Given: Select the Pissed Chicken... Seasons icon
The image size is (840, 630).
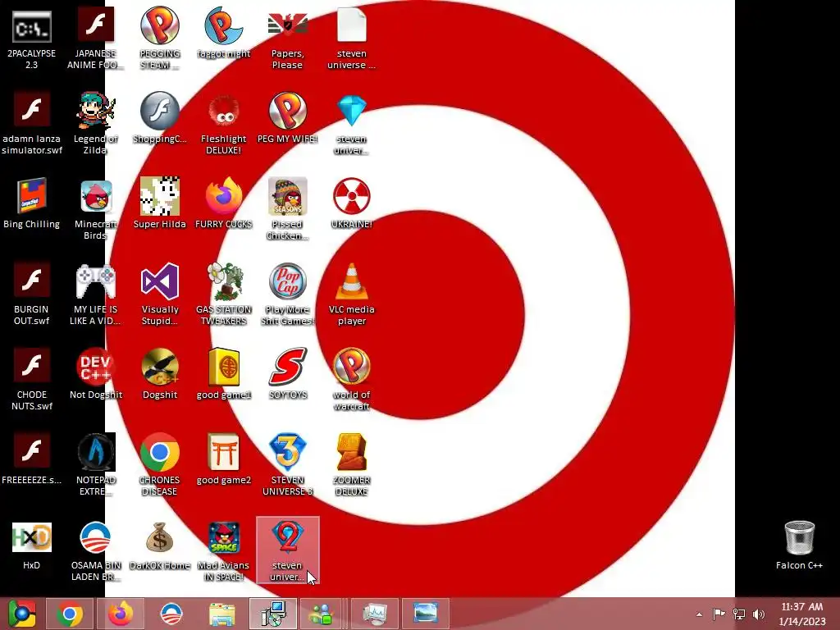Looking at the screenshot, I should 288,209.
